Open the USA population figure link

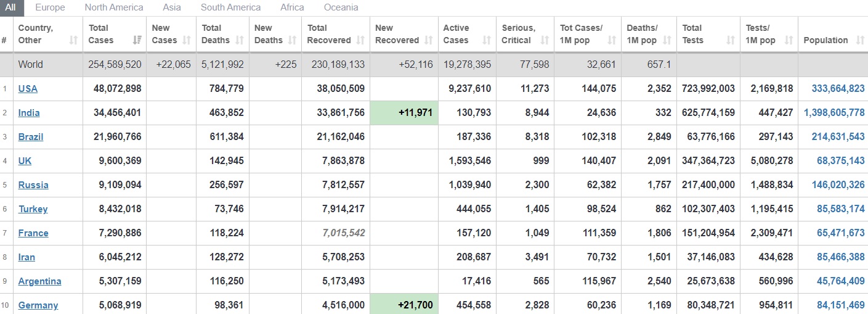tap(838, 89)
